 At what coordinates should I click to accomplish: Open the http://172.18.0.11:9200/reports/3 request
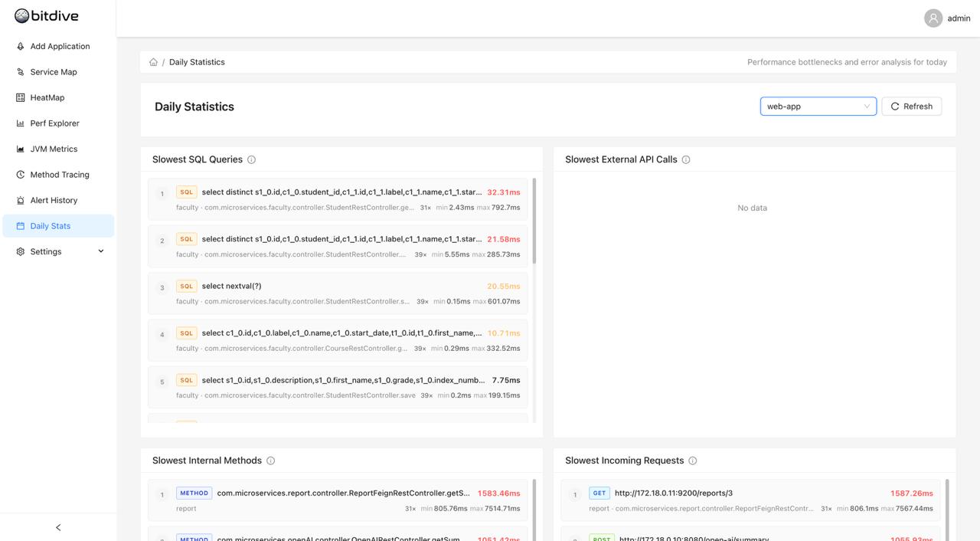coord(750,500)
